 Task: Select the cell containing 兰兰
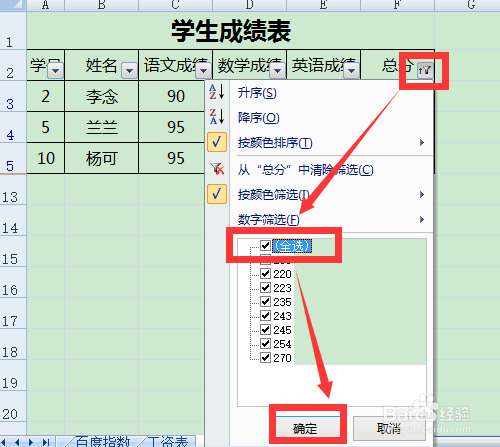(x=101, y=127)
